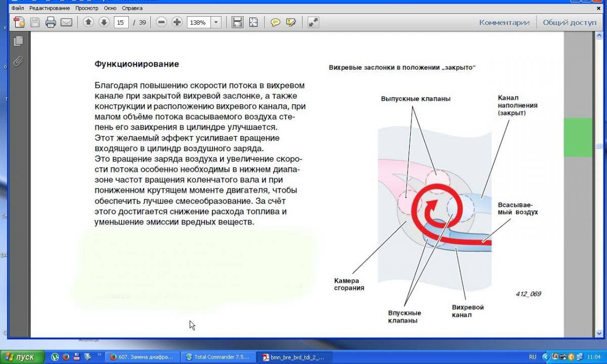Toggle fit one full page view
Viewport: 607px width, 364px height.
tap(253, 22)
